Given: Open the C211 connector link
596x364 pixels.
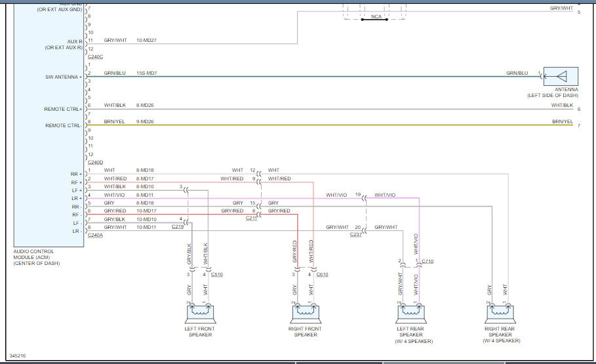Looking at the screenshot, I should [251, 218].
